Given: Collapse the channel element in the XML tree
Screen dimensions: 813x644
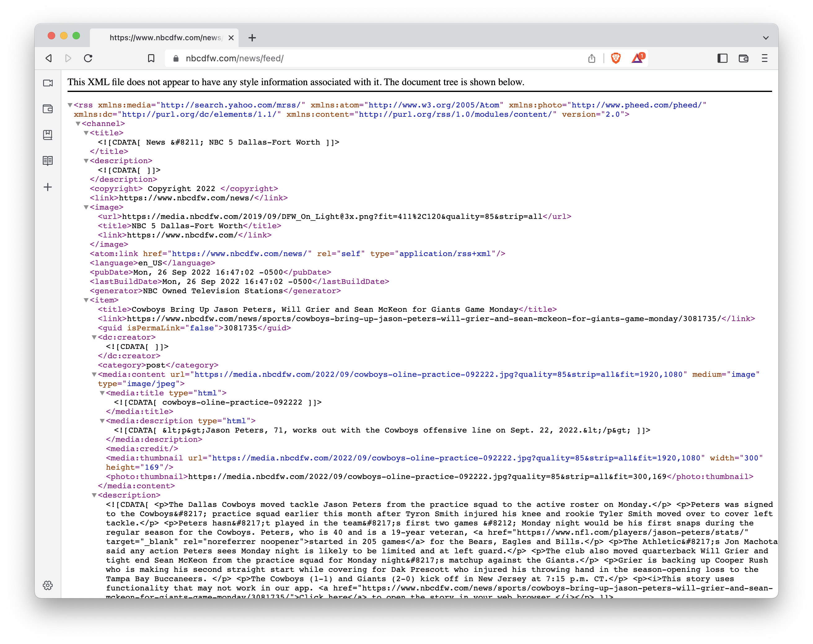Looking at the screenshot, I should click(x=78, y=123).
